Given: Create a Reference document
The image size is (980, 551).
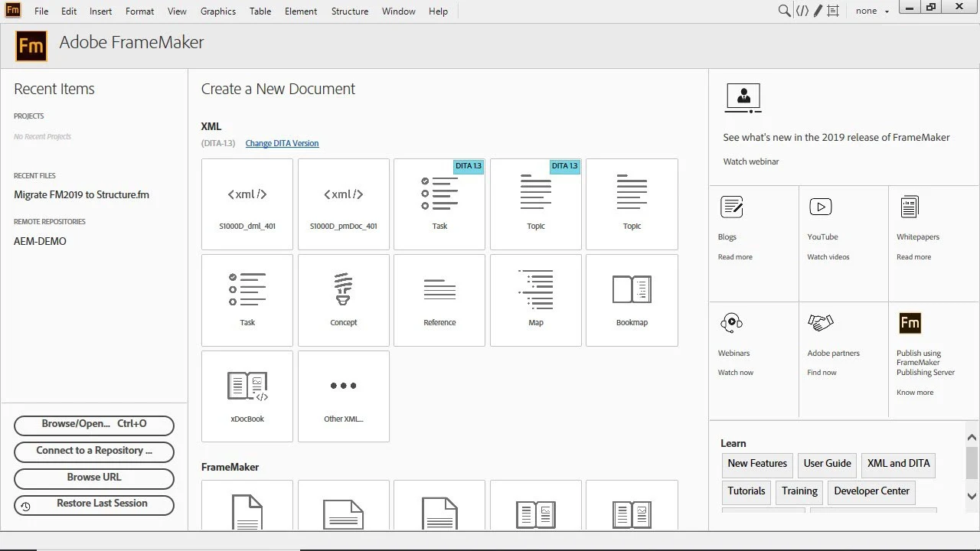Looking at the screenshot, I should click(x=439, y=301).
